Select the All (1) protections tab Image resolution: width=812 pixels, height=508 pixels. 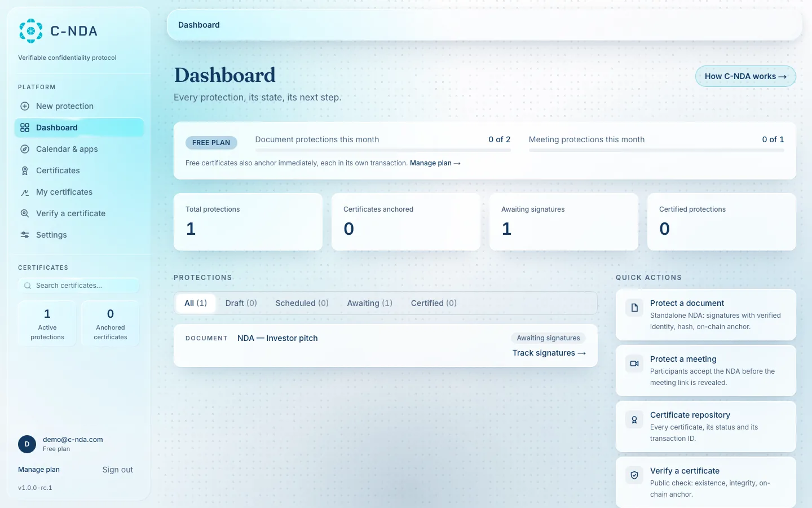coord(196,303)
